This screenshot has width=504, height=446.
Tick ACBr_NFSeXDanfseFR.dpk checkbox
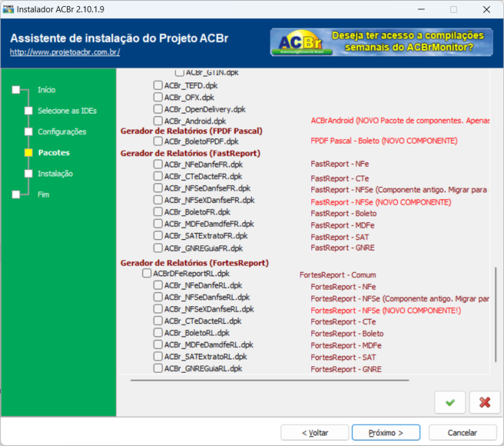point(158,200)
